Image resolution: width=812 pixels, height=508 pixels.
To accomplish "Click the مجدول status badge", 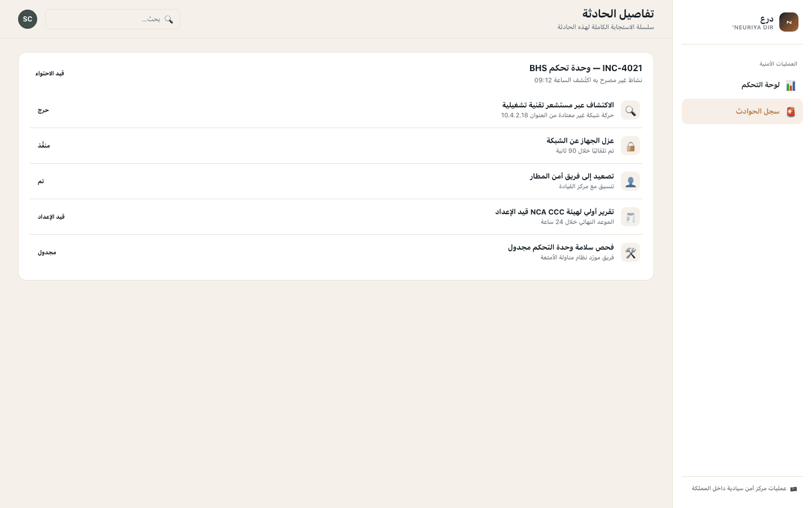I will (x=47, y=252).
